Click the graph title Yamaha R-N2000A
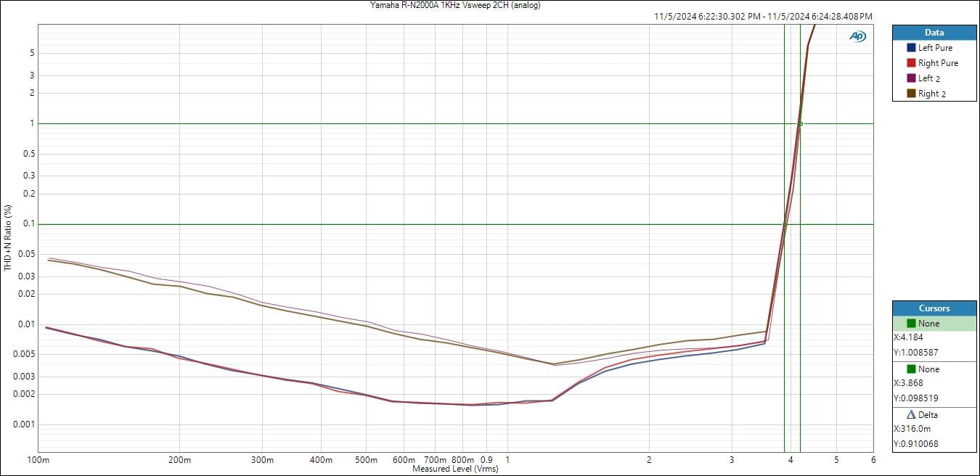The image size is (980, 476). [x=455, y=5]
